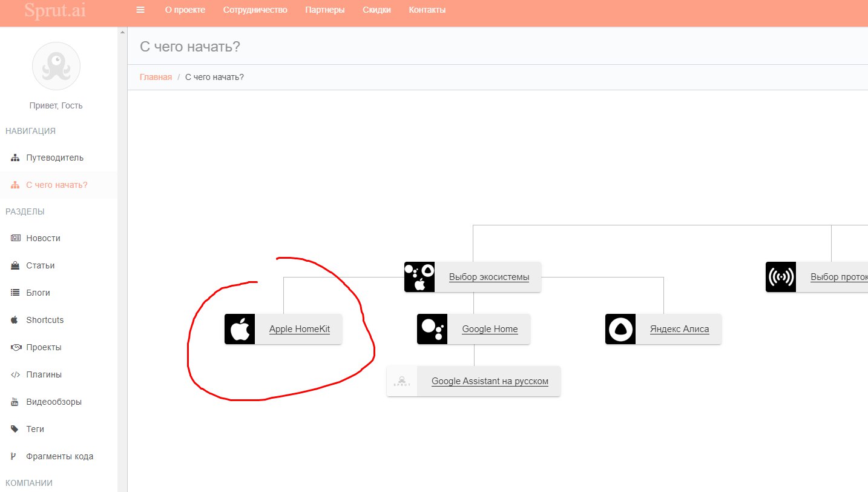Click the wireless signal protocol icon
Screen dimensions: 868x492
pos(781,277)
